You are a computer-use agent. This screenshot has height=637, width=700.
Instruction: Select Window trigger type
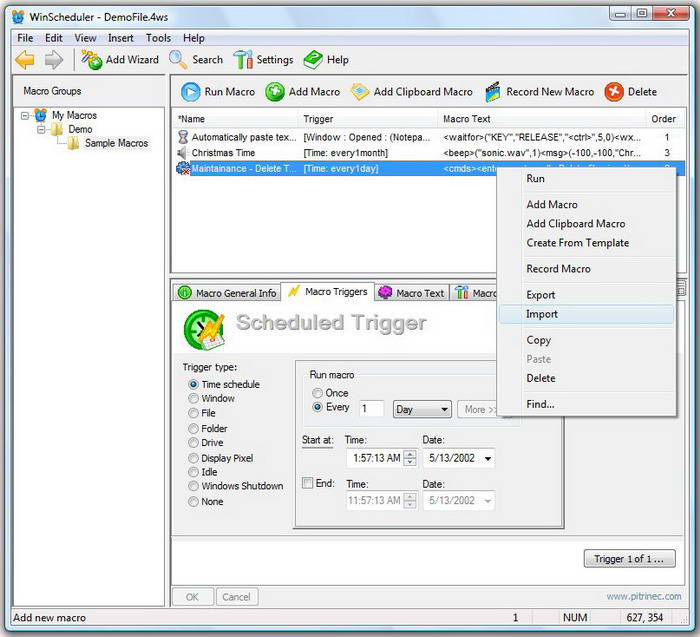(x=193, y=398)
